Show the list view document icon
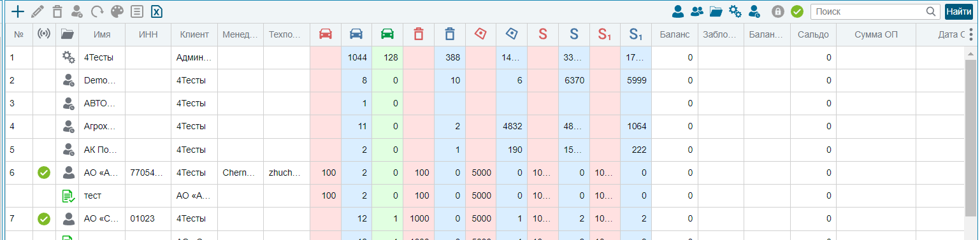Image resolution: width=980 pixels, height=240 pixels. click(x=136, y=11)
